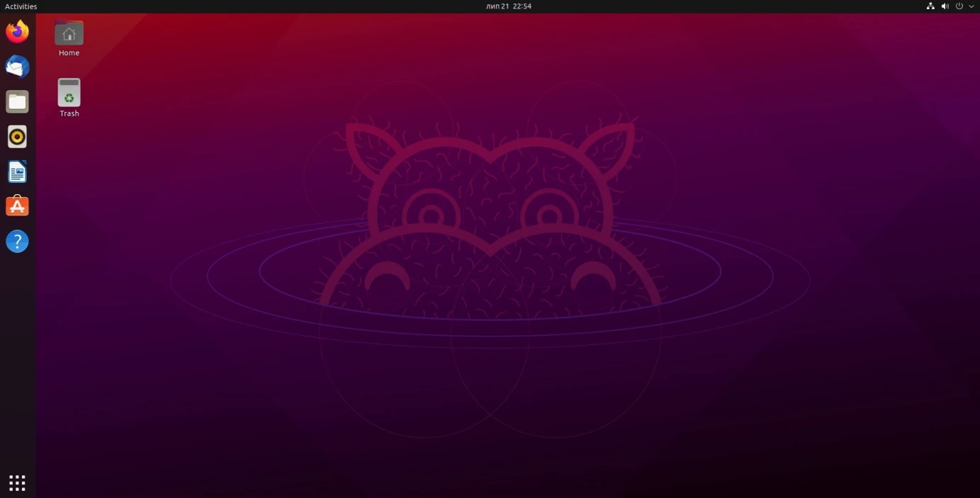This screenshot has width=980, height=498.
Task: Open Thunderbird Mail in the dock
Action: pos(17,67)
